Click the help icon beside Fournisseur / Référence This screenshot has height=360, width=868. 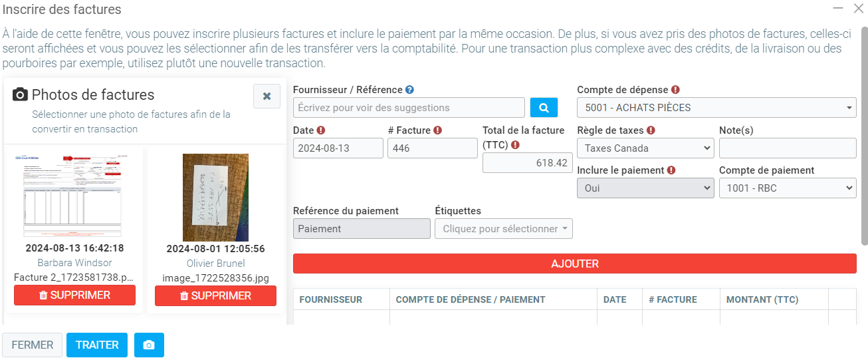coord(410,90)
